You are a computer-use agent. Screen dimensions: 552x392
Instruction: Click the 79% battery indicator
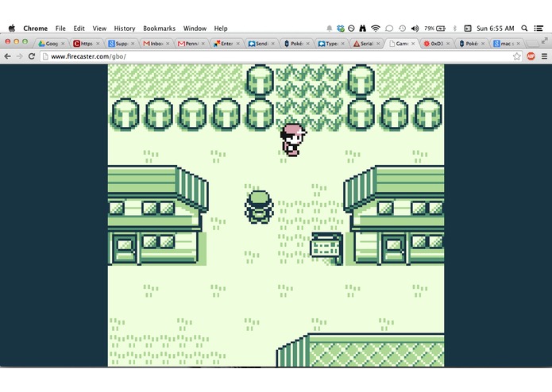tap(434, 29)
